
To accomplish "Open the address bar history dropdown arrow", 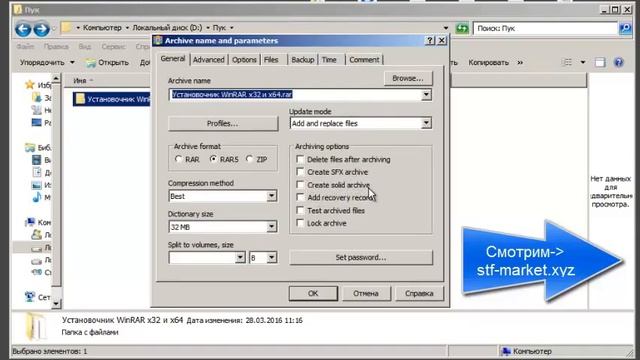I will point(446,28).
